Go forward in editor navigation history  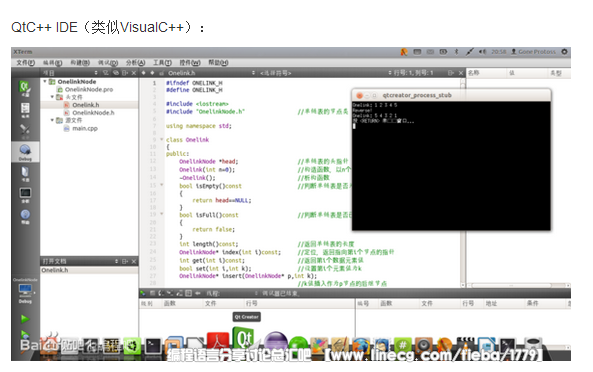tap(152, 73)
